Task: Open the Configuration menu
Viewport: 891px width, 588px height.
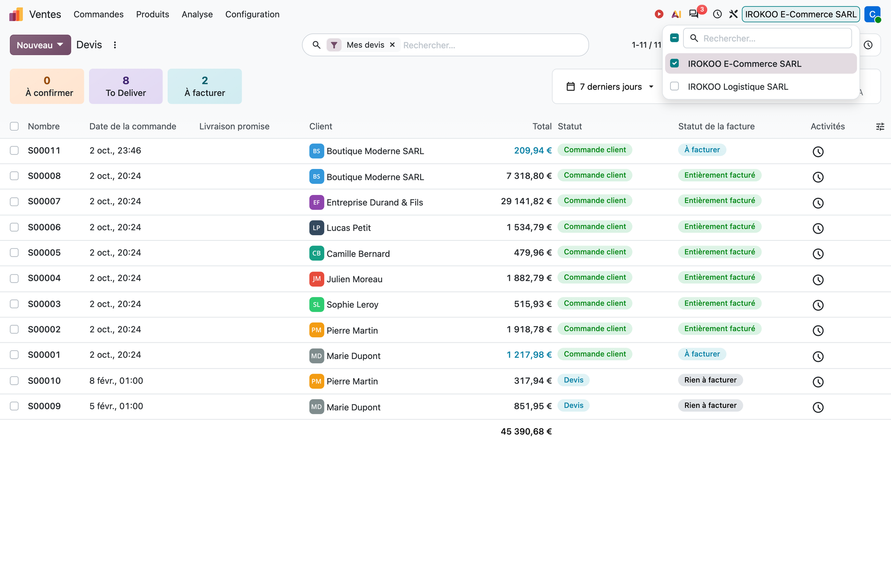Action: click(x=252, y=14)
